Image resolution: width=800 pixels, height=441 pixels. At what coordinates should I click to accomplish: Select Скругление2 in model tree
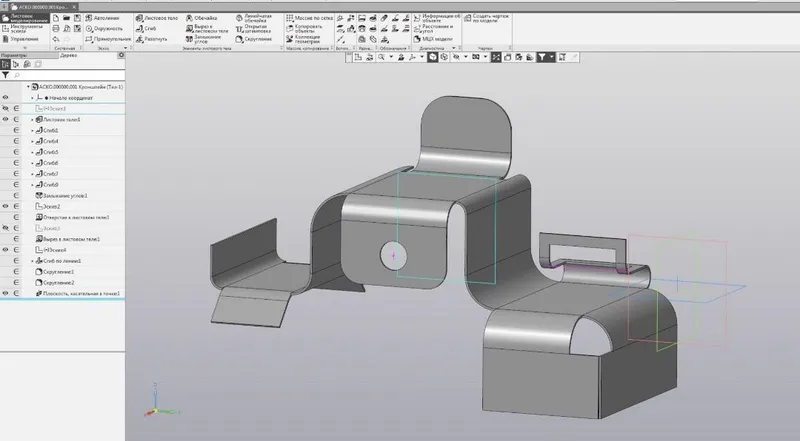[55, 282]
